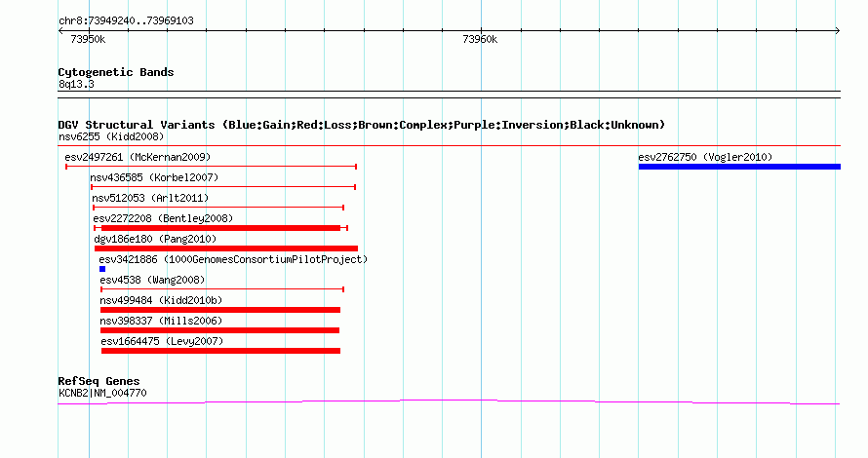Screen dimensions: 868x458
Task: Click the red nsv499484 loss bar
Action: coord(220,310)
